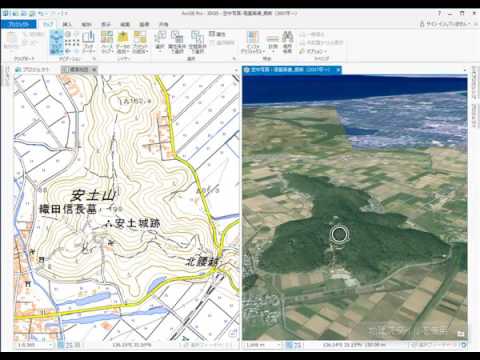Click the Sign-in user account label
The width and height of the screenshot is (480, 360).
445,24
